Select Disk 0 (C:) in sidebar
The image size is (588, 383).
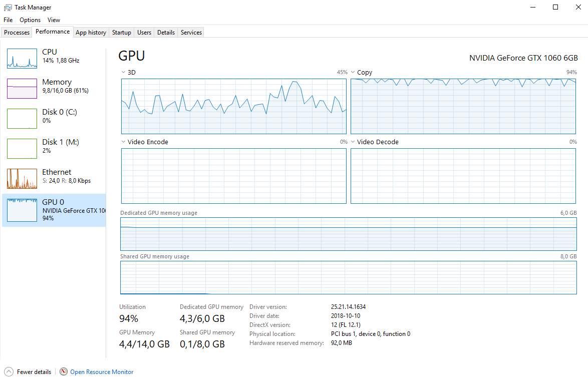click(54, 119)
